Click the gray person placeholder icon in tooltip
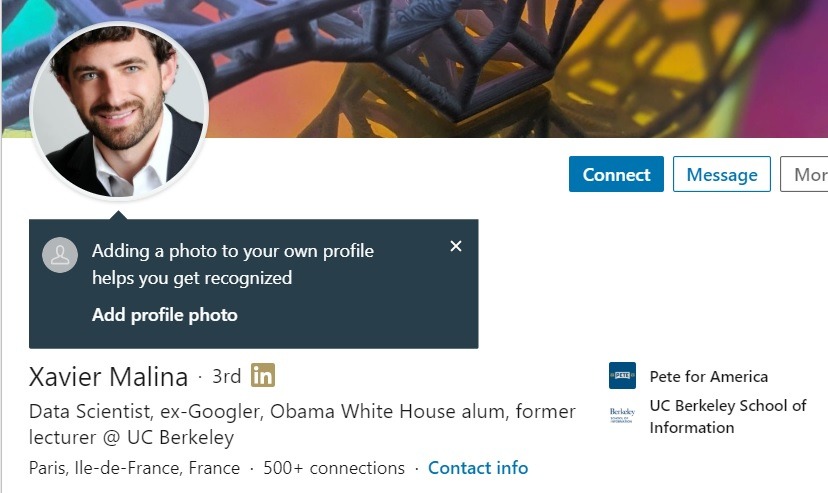 click(60, 255)
